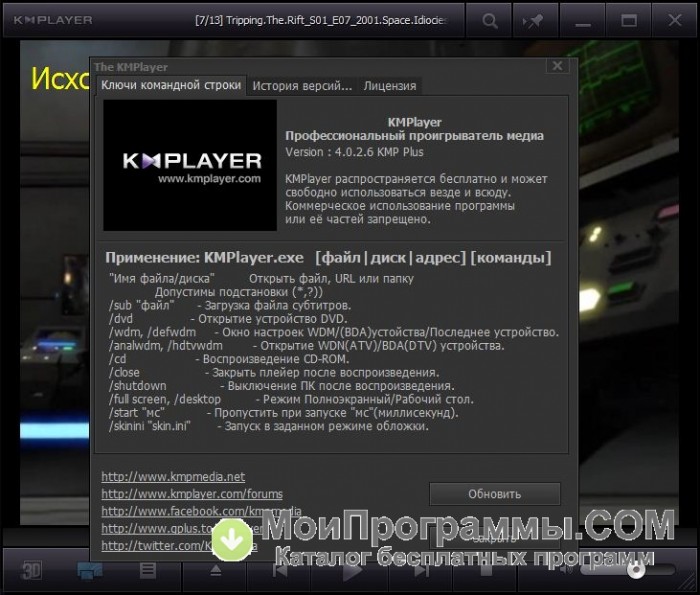The height and width of the screenshot is (595, 700).
Task: Click the '/full screen, /desktop' command entry
Action: 292,399
